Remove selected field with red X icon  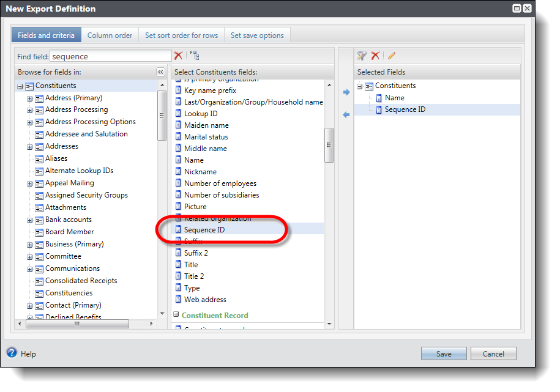pyautogui.click(x=375, y=56)
